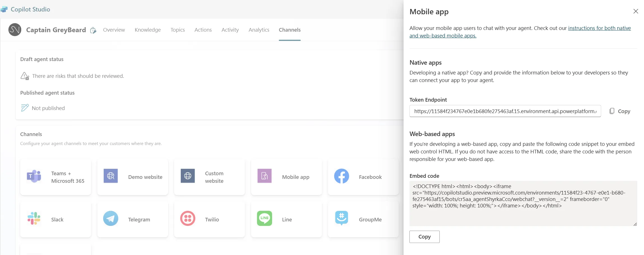This screenshot has width=644, height=255.
Task: Click the 'Not published' status text
Action: pyautogui.click(x=48, y=108)
